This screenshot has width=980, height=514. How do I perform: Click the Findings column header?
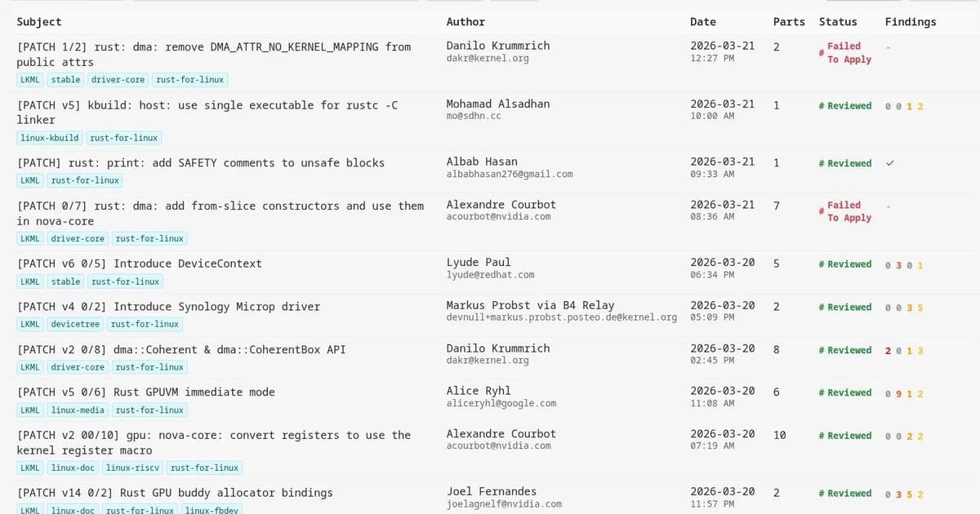click(910, 22)
